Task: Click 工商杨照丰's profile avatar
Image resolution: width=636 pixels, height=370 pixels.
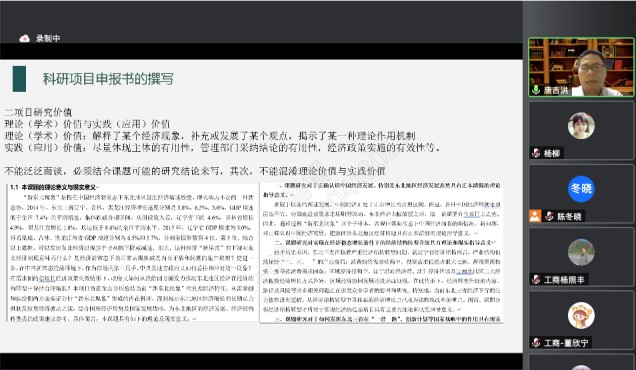Action: [x=581, y=252]
